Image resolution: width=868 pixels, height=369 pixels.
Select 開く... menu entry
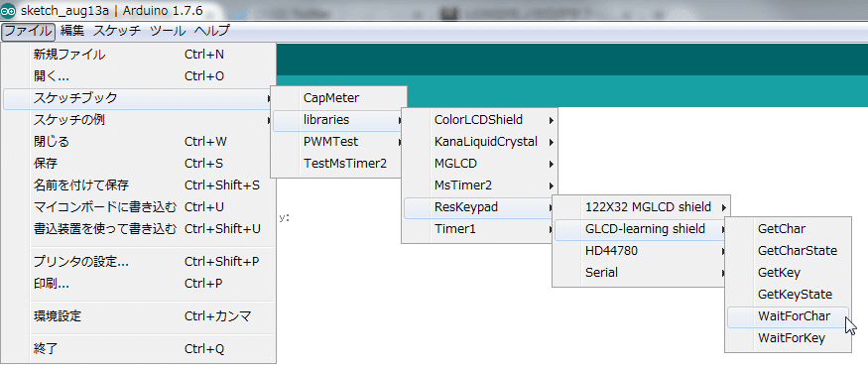pyautogui.click(x=139, y=76)
